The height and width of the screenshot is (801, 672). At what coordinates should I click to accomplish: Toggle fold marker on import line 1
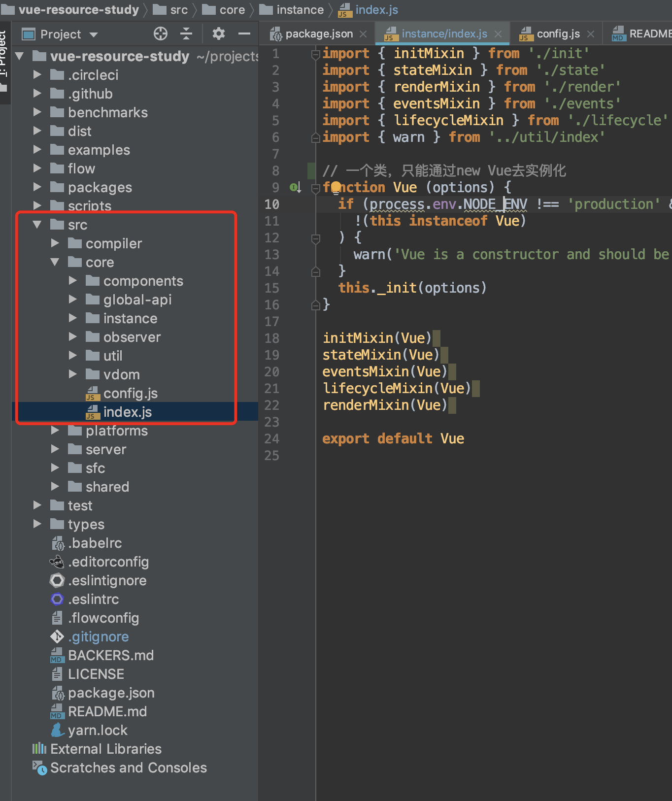click(x=316, y=54)
